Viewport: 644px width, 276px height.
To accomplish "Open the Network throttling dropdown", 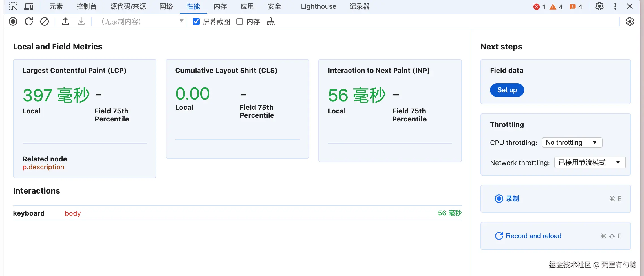I will tap(590, 162).
